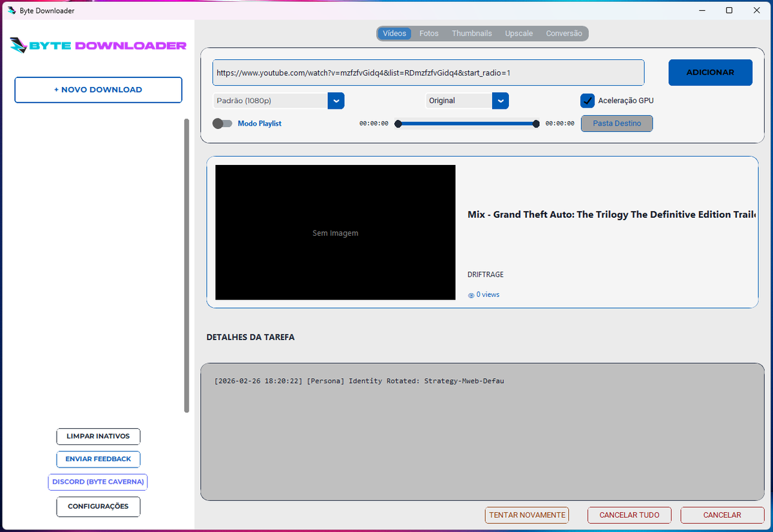Click the Sem Imagem video thumbnail

[335, 233]
